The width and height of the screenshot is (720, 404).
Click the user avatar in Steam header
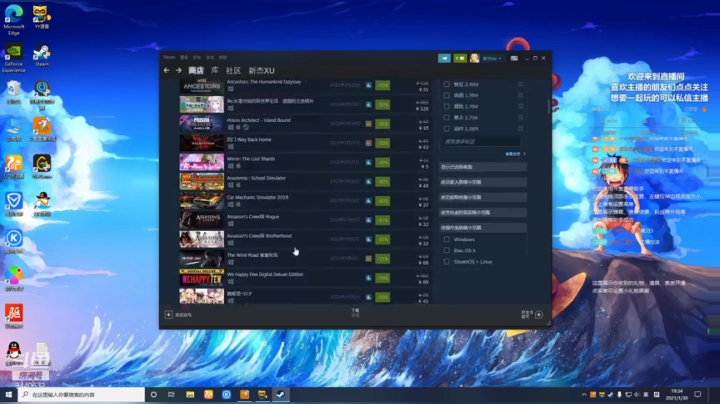click(474, 58)
